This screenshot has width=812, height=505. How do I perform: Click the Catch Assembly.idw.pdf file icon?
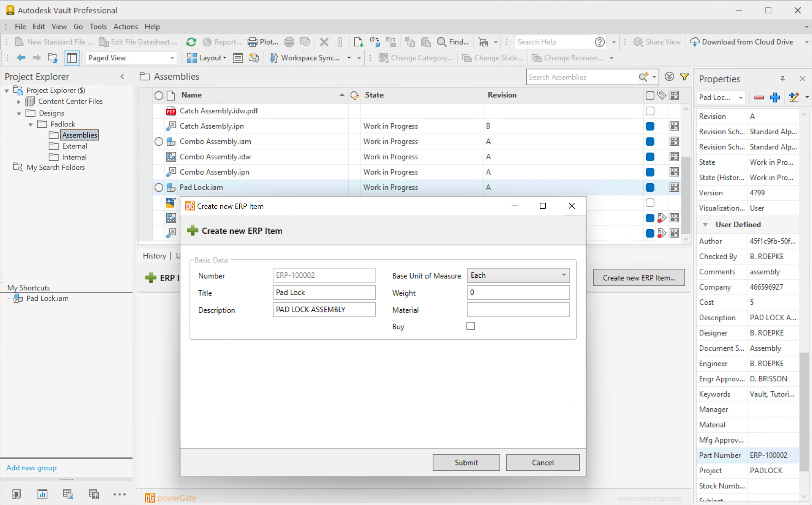coord(171,111)
